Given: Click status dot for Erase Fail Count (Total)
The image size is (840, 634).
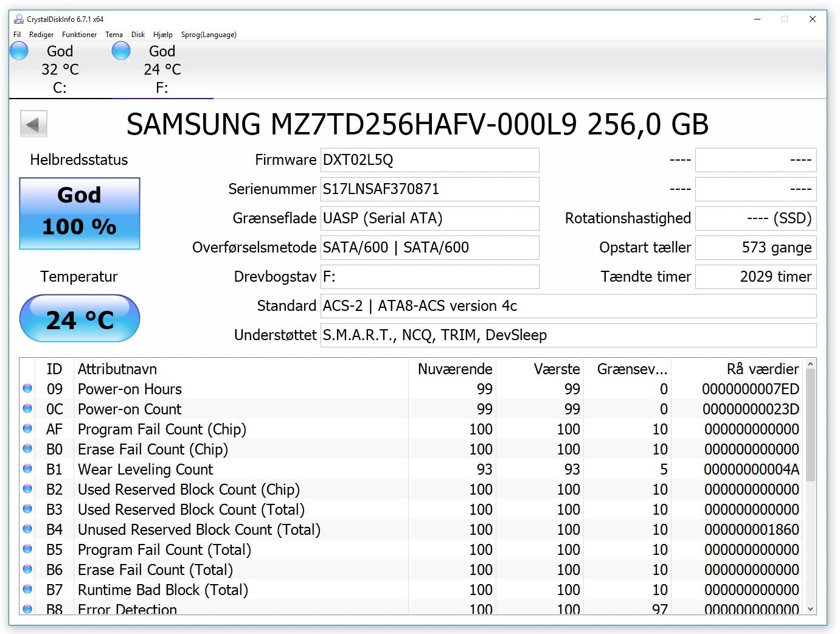Looking at the screenshot, I should [x=27, y=569].
